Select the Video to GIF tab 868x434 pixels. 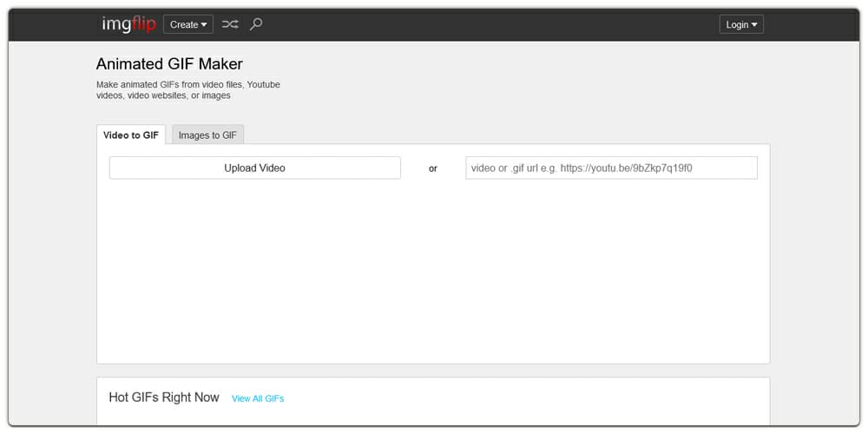coord(131,135)
